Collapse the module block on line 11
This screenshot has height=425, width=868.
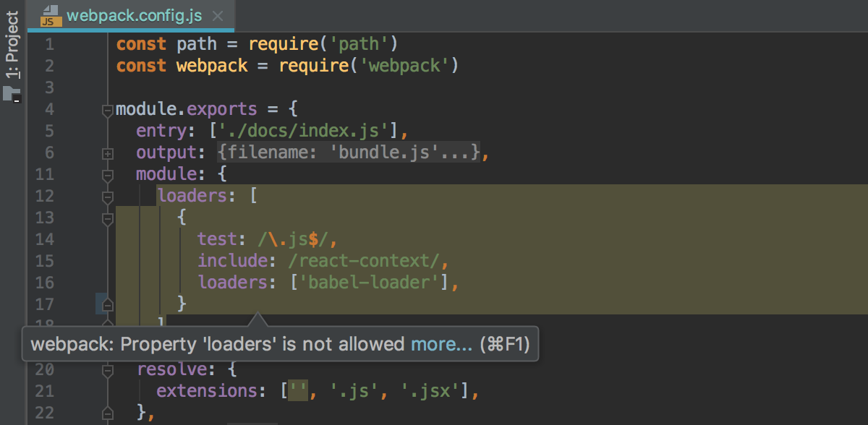(108, 175)
